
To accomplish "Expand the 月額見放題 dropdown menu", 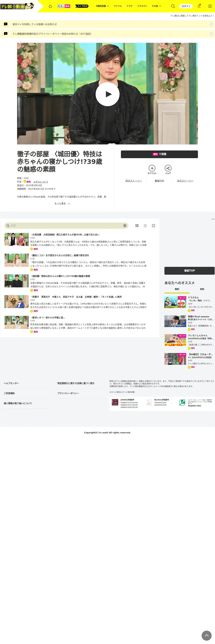I will click(102, 6).
